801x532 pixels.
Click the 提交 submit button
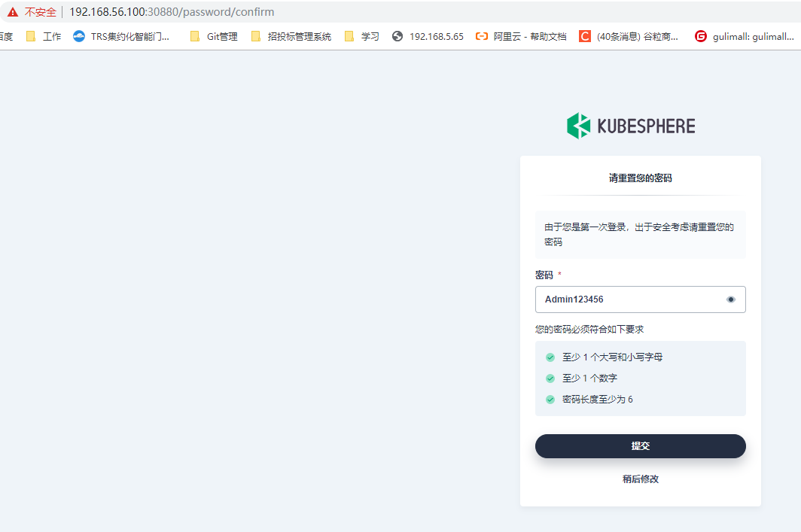640,445
